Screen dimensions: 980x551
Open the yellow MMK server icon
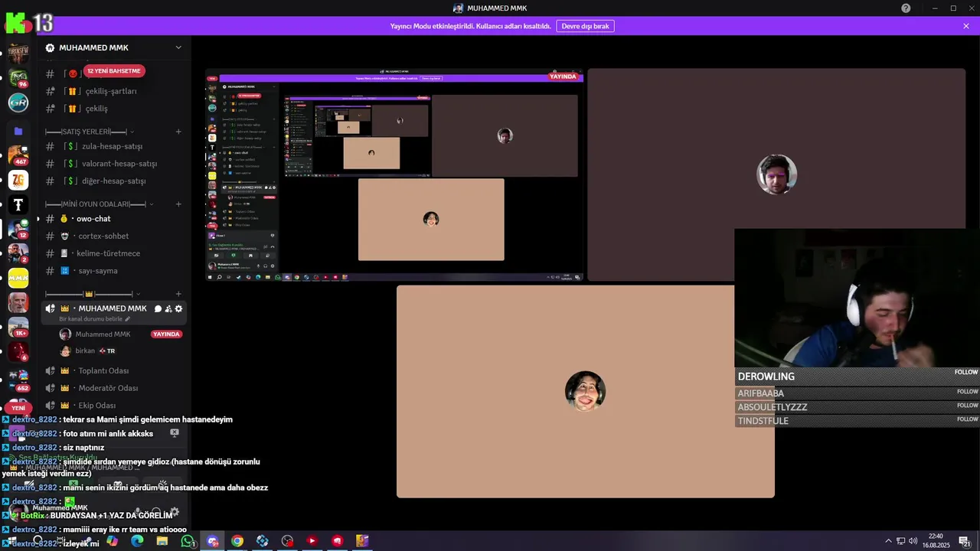tap(18, 278)
